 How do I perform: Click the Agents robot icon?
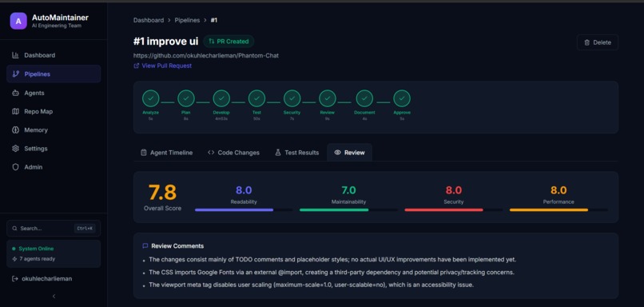coord(16,93)
